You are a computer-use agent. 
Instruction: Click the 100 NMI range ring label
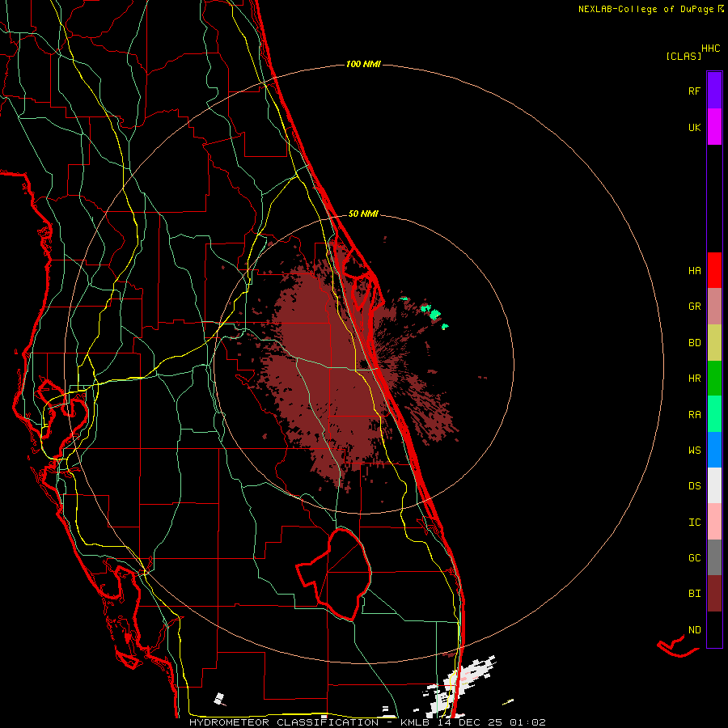click(x=363, y=64)
